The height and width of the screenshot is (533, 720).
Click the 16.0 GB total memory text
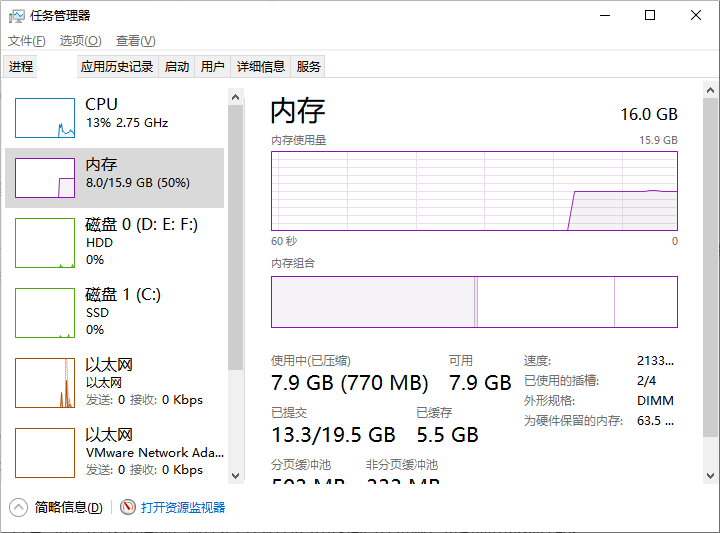tap(649, 114)
